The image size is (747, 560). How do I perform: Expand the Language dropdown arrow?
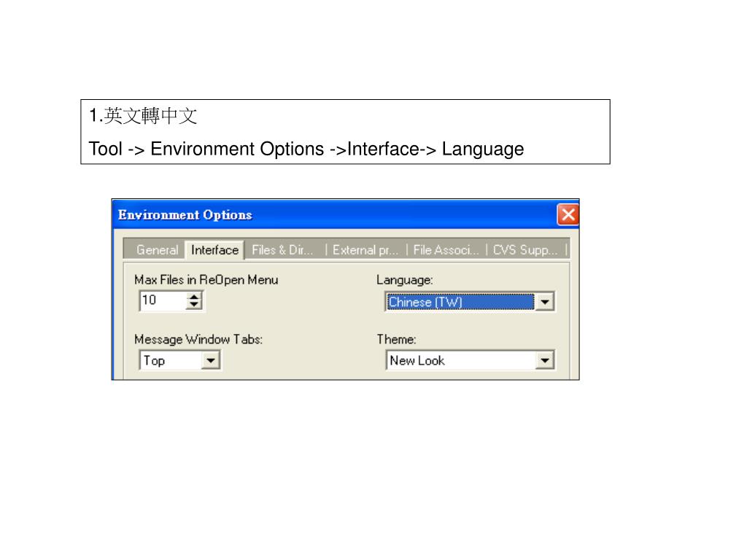tap(544, 302)
